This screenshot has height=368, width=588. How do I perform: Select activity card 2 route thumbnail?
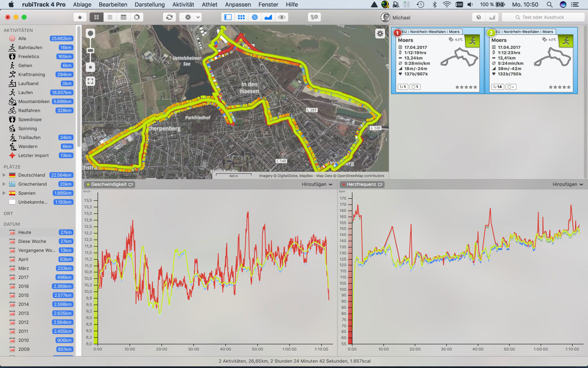click(x=553, y=57)
